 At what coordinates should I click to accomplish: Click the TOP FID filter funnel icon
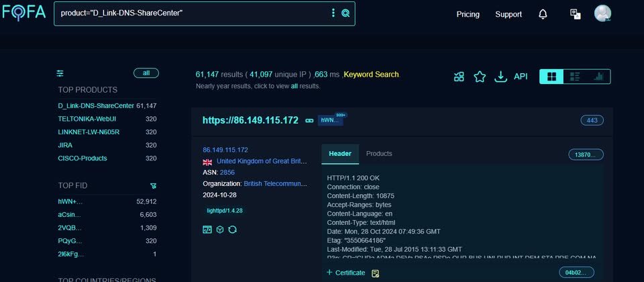click(x=153, y=186)
